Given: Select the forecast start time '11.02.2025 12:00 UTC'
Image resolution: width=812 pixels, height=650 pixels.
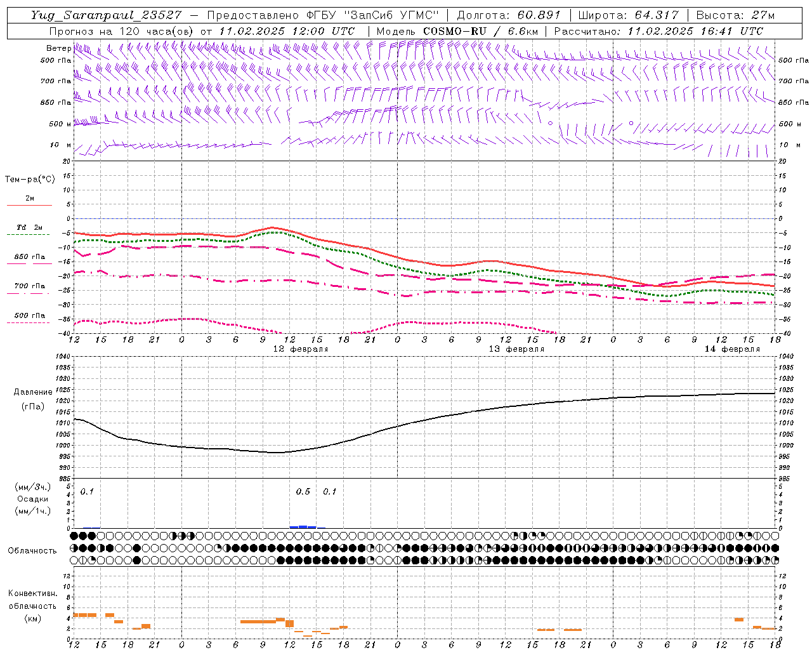Looking at the screenshot, I should point(287,31).
